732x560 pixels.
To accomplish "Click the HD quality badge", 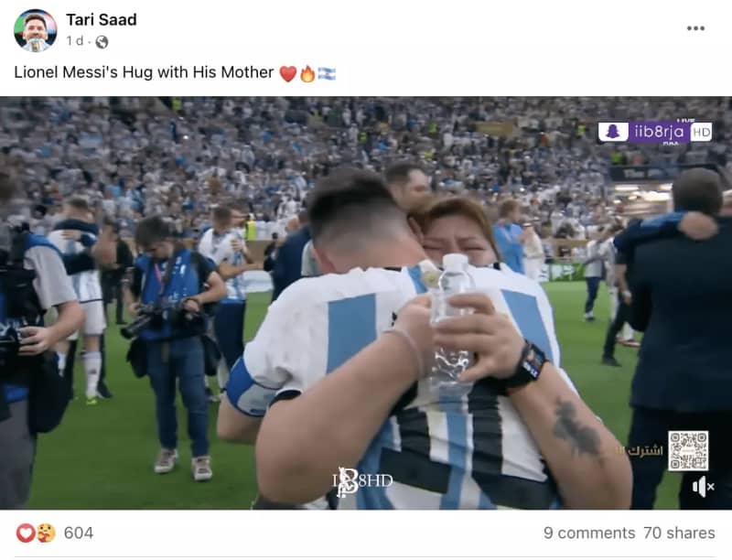I will pos(701,133).
